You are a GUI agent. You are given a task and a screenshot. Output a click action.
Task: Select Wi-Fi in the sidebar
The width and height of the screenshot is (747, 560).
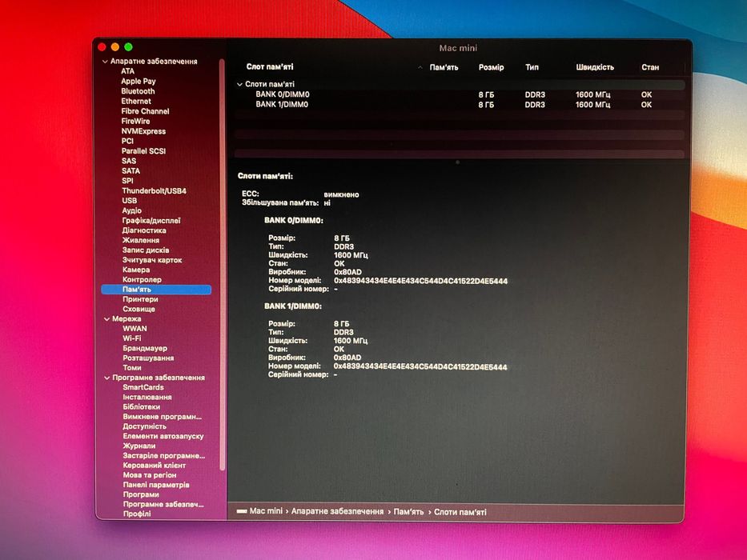point(131,338)
